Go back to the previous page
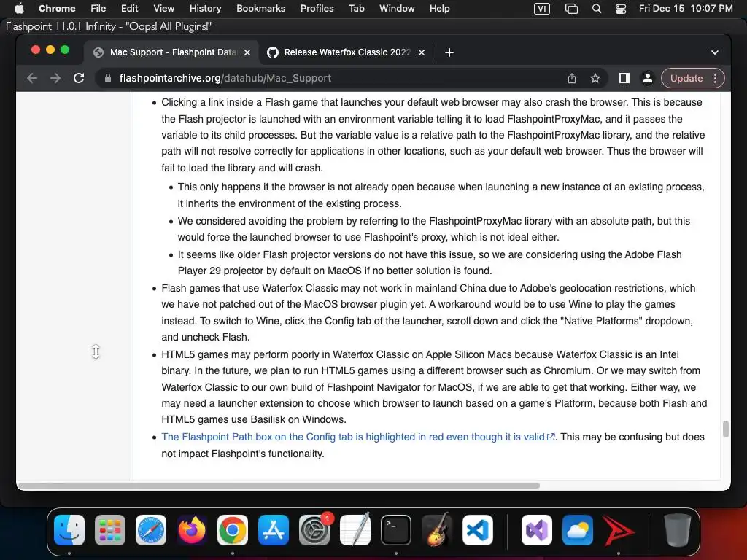 pos(32,78)
